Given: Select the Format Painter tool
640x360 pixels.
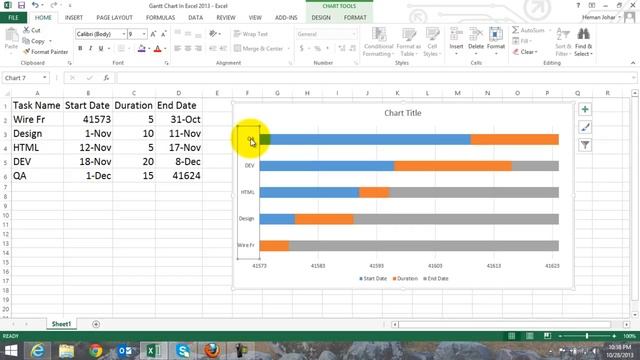Looking at the screenshot, I should pos(45,52).
